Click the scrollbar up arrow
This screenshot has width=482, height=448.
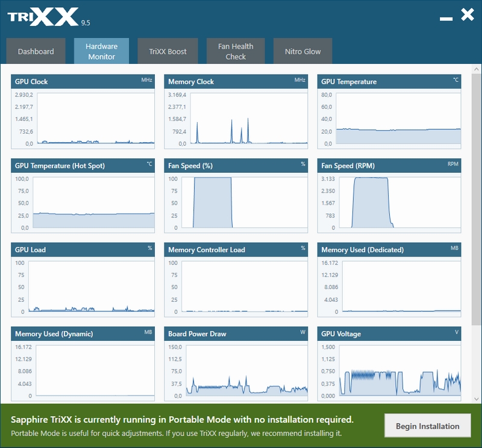tap(477, 69)
